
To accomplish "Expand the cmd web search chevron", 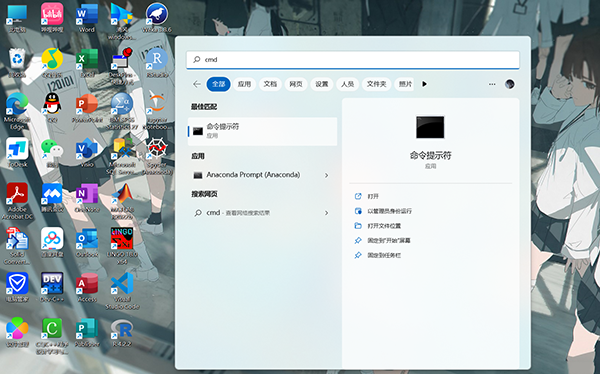I will [x=326, y=213].
